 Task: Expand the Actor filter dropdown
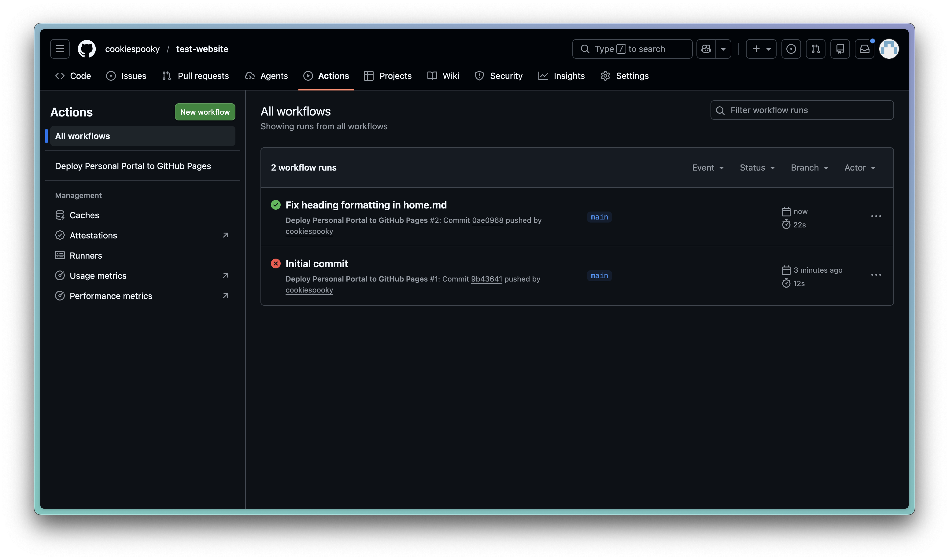click(859, 168)
